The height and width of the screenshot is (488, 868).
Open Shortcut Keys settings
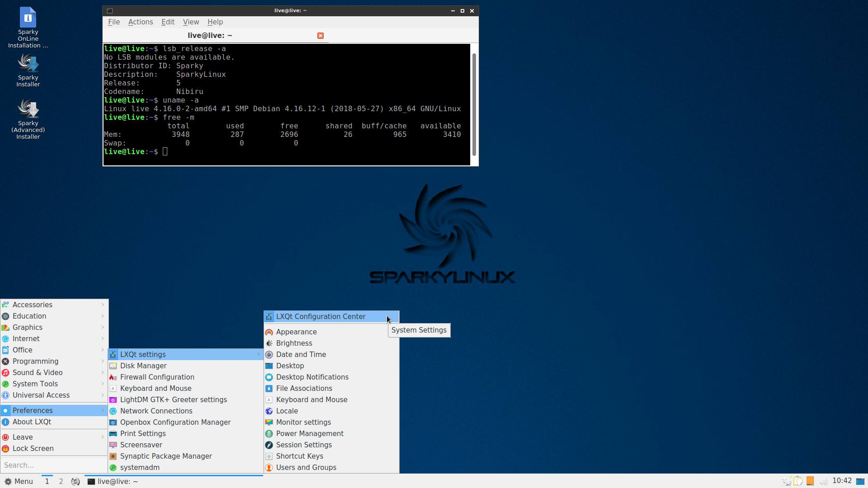point(331,456)
